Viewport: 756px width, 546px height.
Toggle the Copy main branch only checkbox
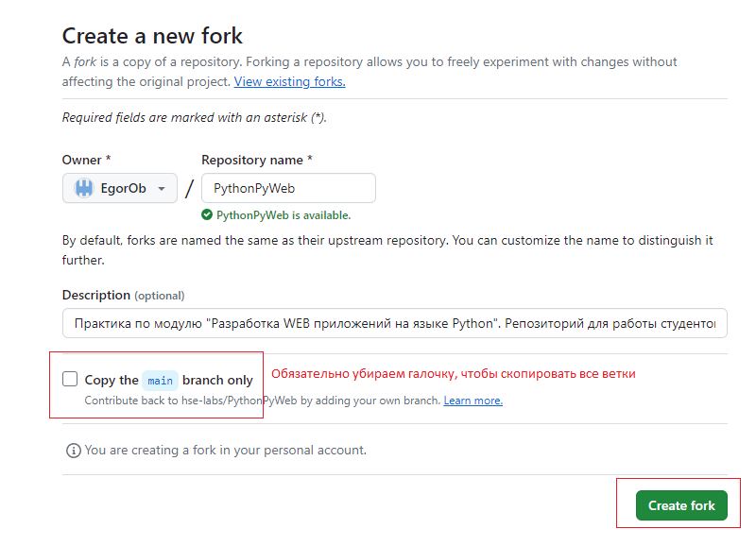tap(70, 380)
